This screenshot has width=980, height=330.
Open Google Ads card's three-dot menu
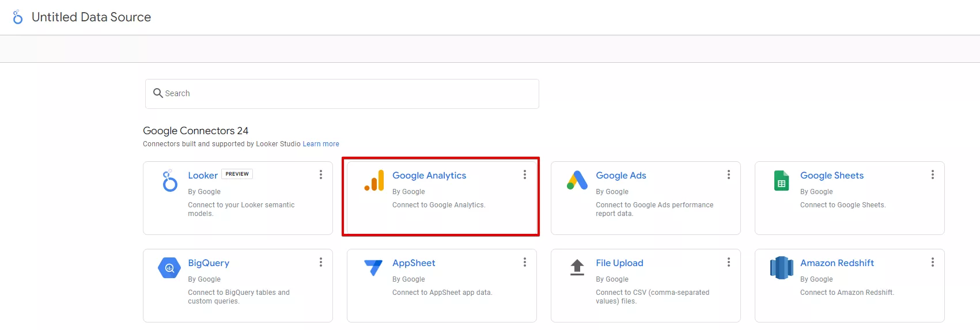(x=729, y=175)
